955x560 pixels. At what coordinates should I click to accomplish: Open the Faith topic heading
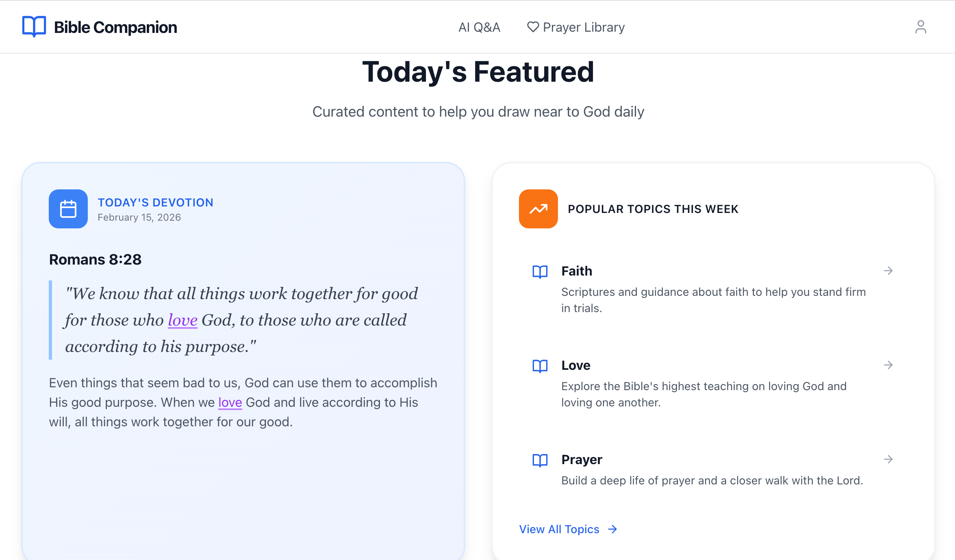coord(577,271)
